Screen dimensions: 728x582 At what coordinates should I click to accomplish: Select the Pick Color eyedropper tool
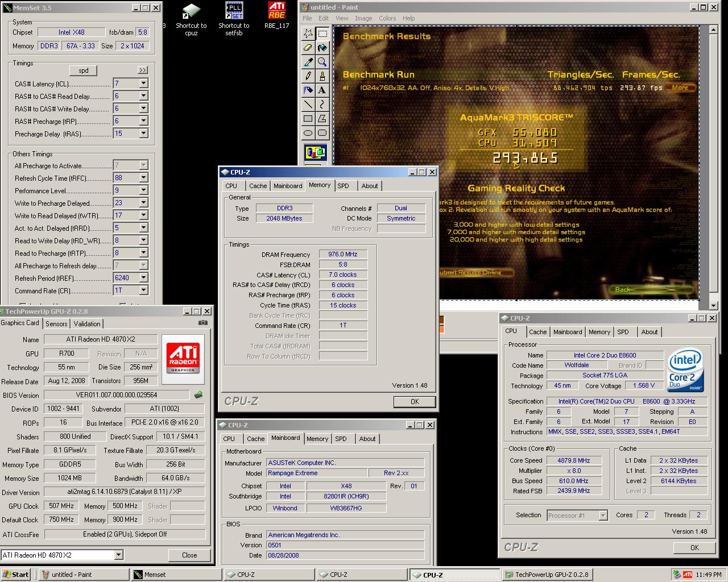[308, 62]
